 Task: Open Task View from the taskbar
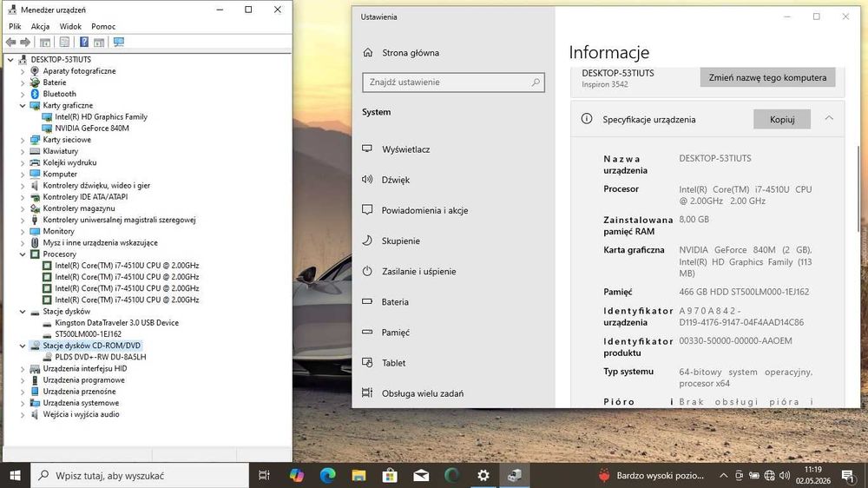(x=264, y=475)
